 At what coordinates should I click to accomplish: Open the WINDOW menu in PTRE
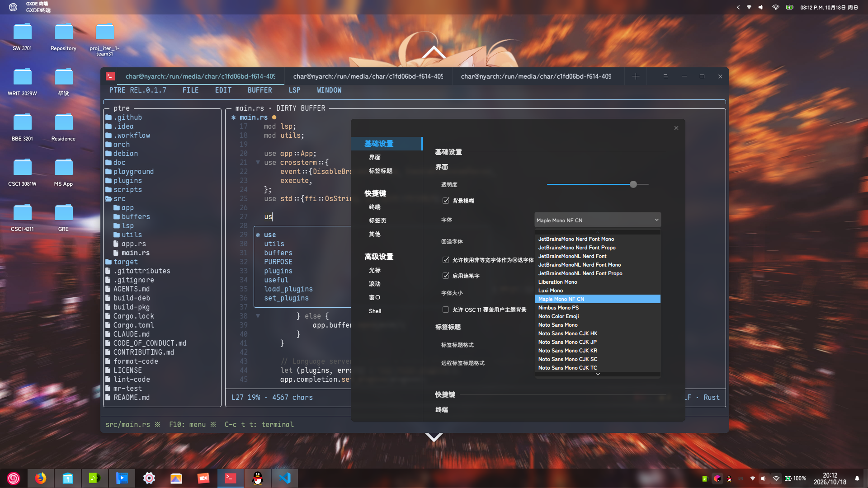(x=329, y=90)
